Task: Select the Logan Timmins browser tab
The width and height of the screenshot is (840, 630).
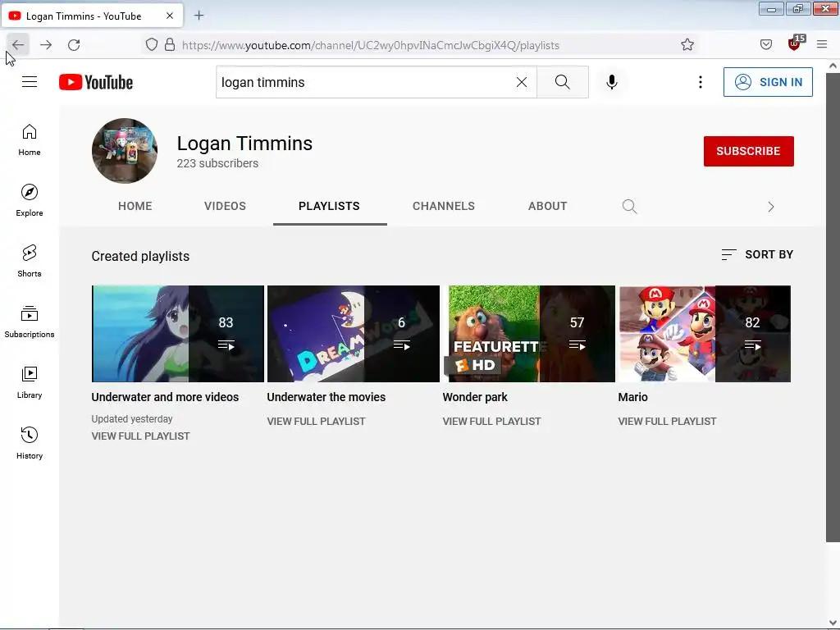Action: point(92,16)
